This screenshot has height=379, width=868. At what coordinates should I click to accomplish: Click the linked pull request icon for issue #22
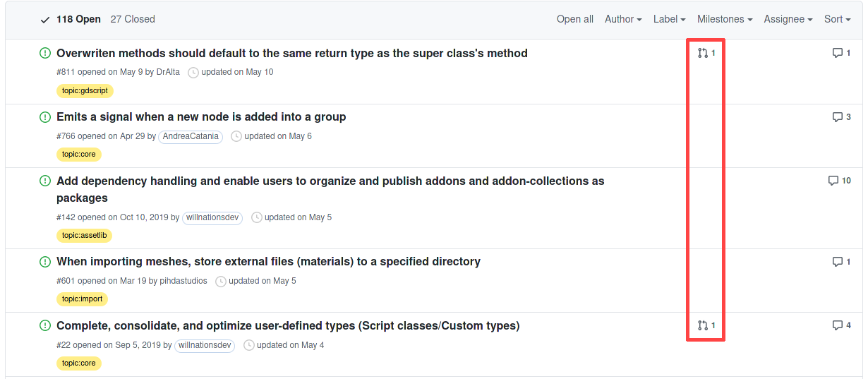(703, 325)
